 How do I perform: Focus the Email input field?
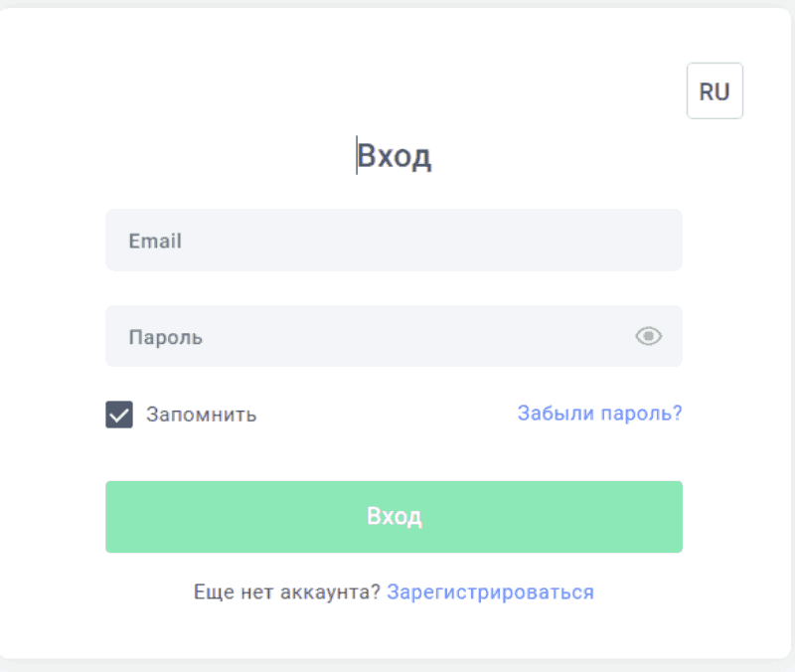click(x=394, y=241)
